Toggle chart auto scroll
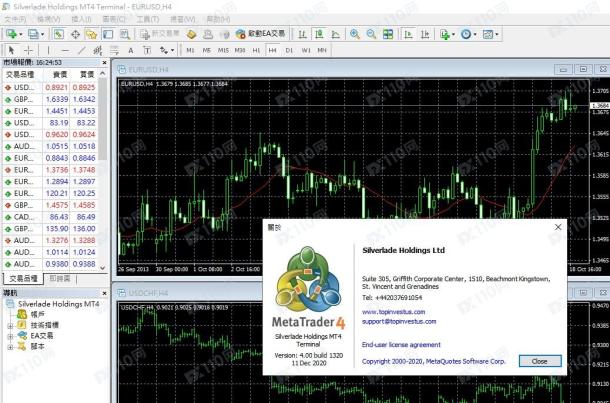This screenshot has height=403, width=610. tap(408, 34)
